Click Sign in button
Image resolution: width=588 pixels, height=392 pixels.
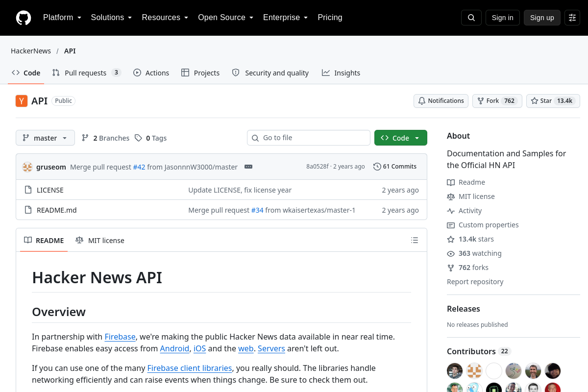(502, 18)
